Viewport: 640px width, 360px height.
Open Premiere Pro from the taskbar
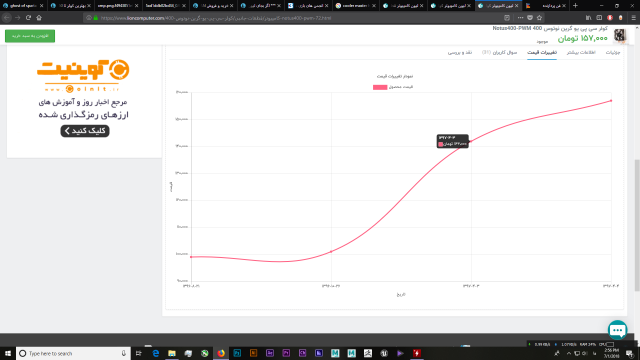286,353
